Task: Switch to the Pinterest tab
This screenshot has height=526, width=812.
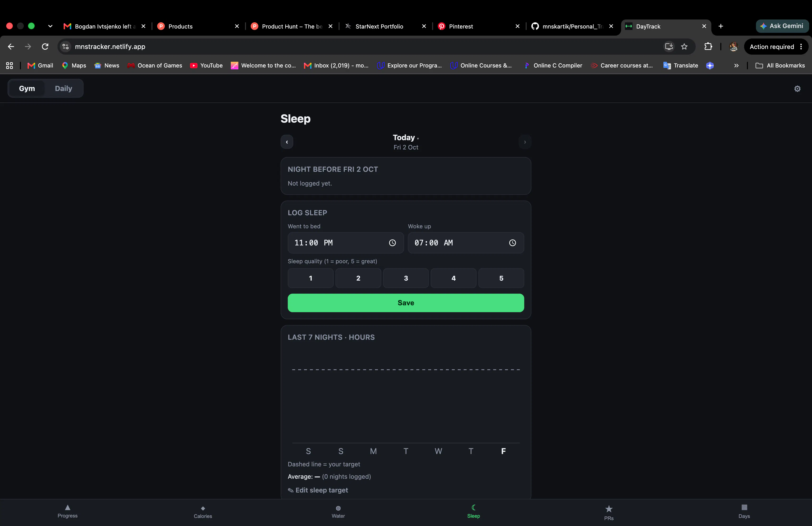Action: pyautogui.click(x=479, y=26)
